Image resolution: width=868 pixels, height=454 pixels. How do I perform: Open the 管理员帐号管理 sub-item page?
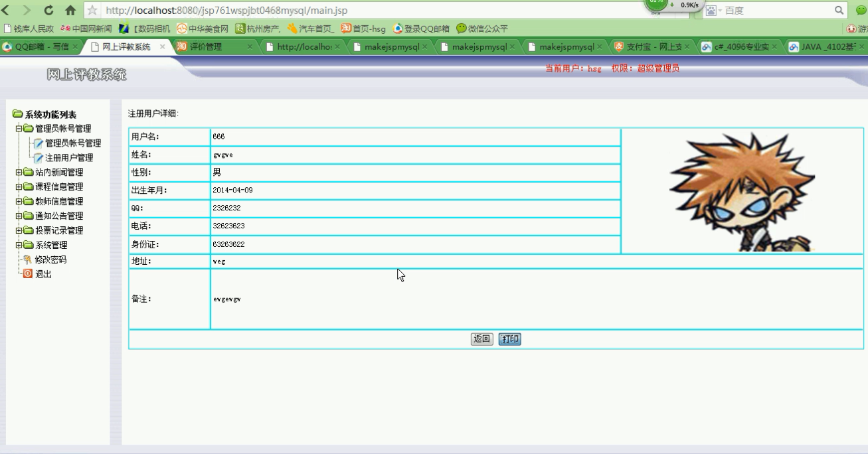(73, 143)
